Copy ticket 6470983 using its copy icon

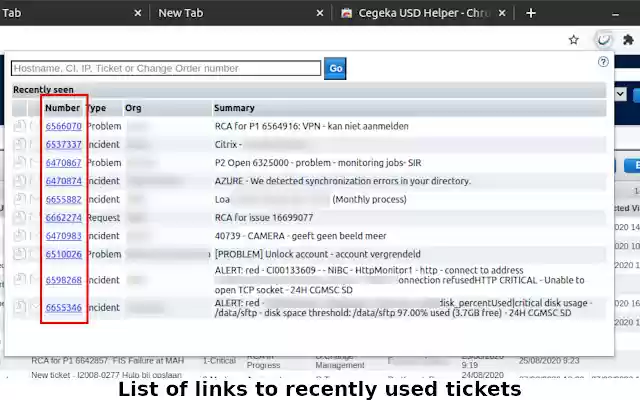click(x=19, y=236)
